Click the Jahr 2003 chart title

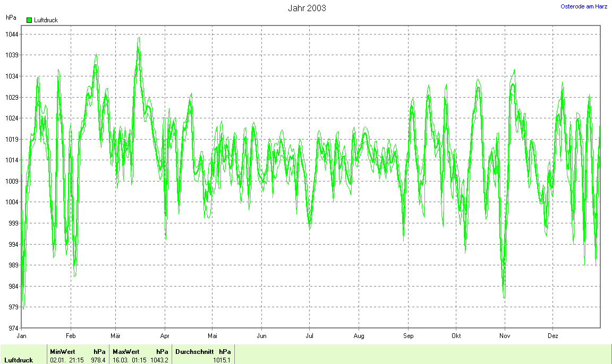tap(307, 8)
